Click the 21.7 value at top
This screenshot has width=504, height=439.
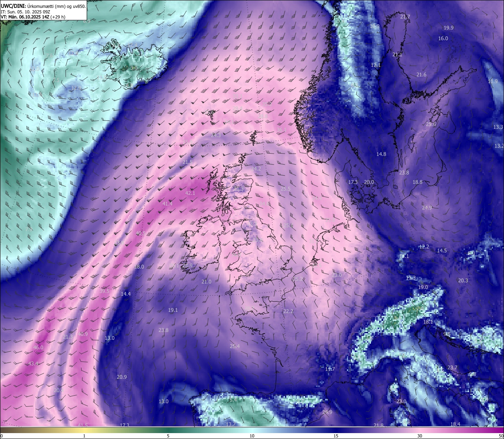pyautogui.click(x=405, y=17)
